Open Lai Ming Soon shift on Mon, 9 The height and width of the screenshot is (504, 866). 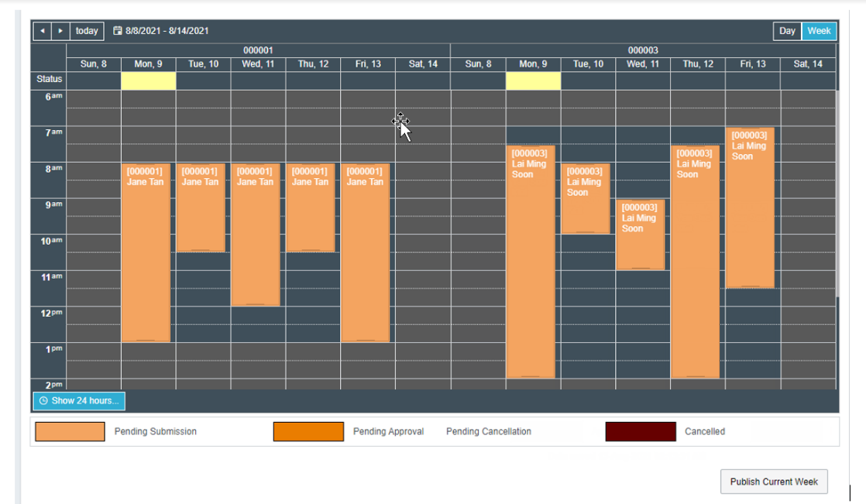pos(531,262)
